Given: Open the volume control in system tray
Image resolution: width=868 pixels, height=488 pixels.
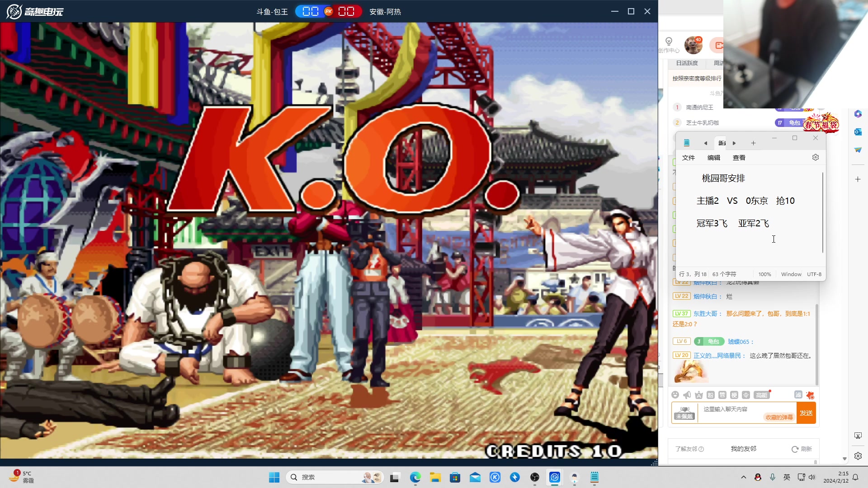Looking at the screenshot, I should coord(812,477).
